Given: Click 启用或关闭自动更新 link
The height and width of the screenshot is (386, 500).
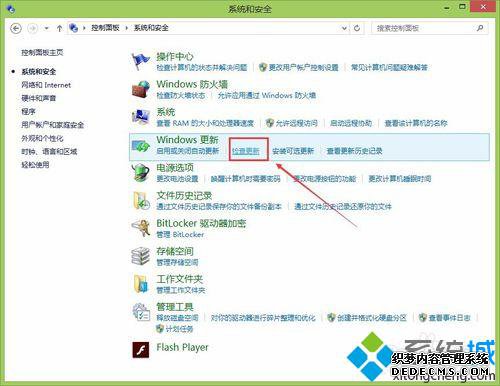Looking at the screenshot, I should click(188, 151).
